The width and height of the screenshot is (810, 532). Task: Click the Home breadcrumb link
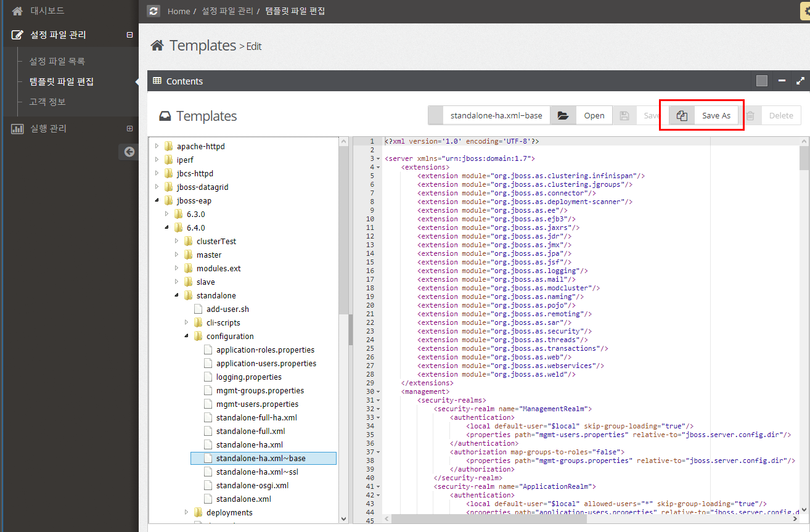tap(179, 11)
